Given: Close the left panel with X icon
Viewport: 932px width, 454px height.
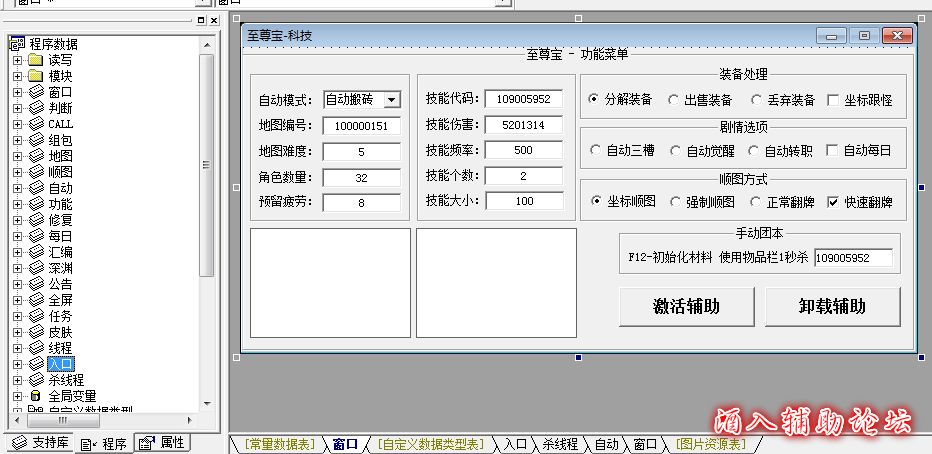Looking at the screenshot, I should (x=212, y=20).
